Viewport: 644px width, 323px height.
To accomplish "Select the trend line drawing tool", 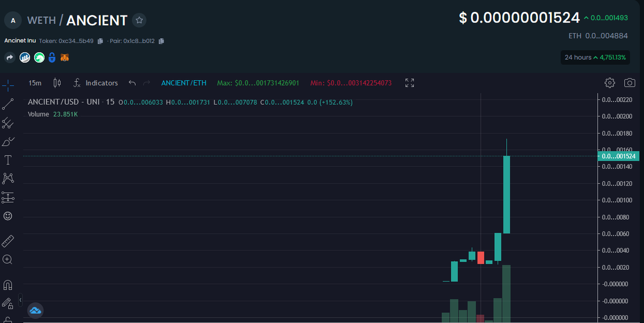I will (8, 104).
